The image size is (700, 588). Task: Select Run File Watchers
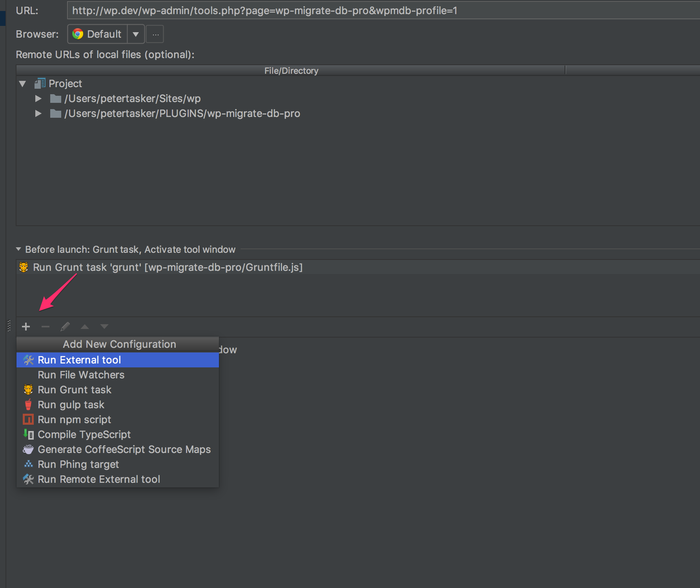click(118, 375)
